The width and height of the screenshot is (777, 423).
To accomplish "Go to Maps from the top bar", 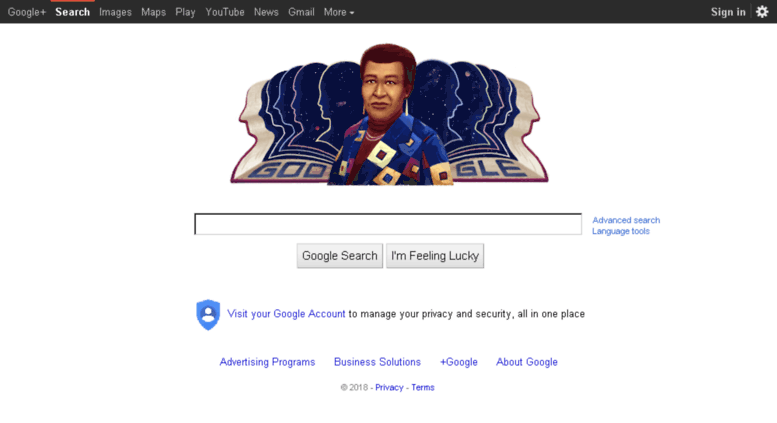I will [154, 12].
